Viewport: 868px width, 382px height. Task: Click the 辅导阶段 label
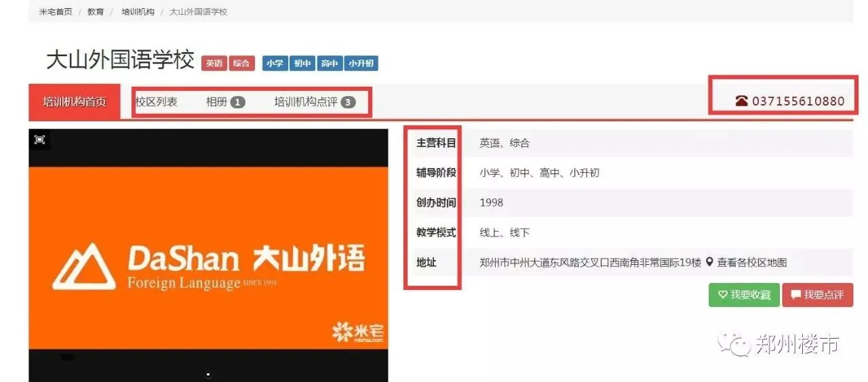(x=436, y=173)
